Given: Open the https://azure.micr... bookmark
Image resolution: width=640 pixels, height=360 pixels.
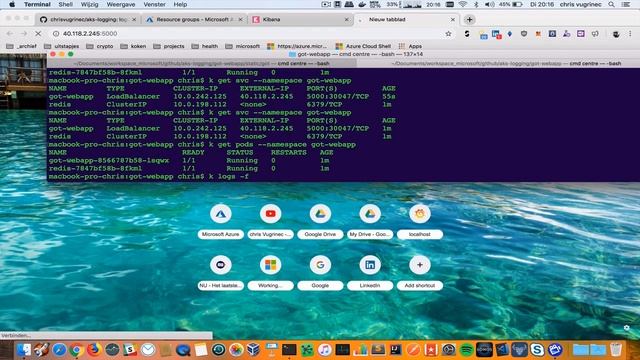Looking at the screenshot, I should 297,46.
